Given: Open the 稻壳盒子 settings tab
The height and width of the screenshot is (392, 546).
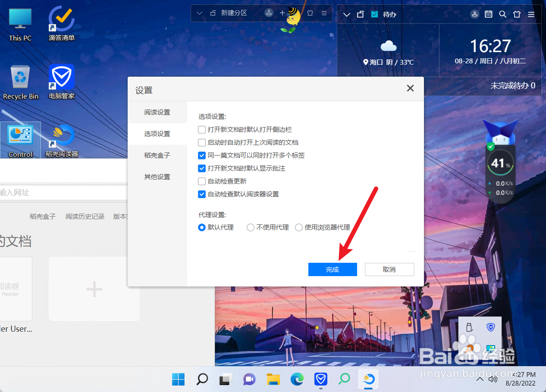Looking at the screenshot, I should pos(157,155).
